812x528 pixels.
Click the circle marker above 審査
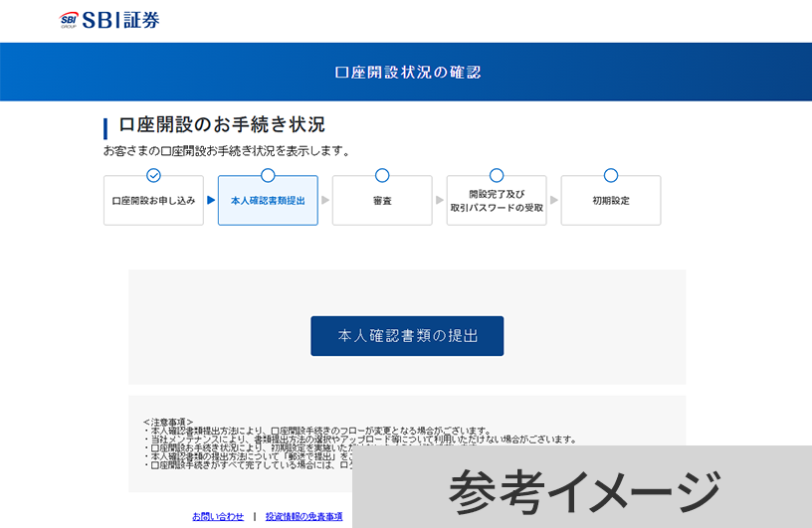tap(382, 176)
